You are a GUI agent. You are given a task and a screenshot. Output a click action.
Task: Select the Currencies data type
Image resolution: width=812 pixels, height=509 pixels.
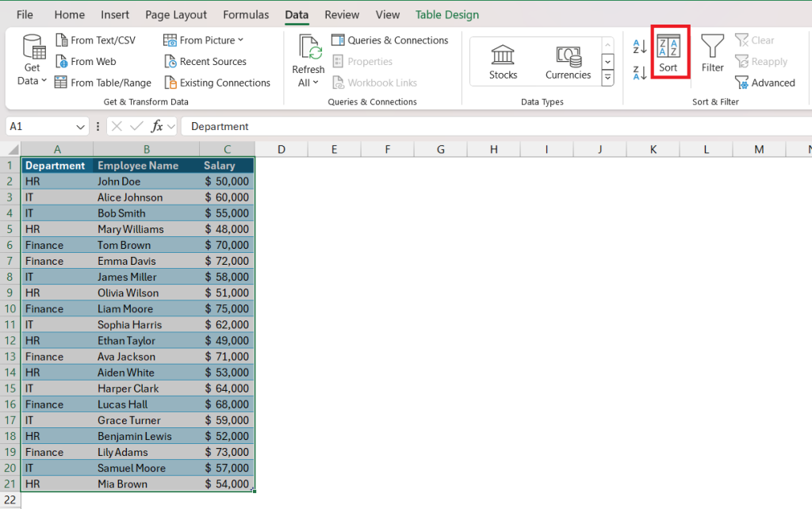point(568,62)
